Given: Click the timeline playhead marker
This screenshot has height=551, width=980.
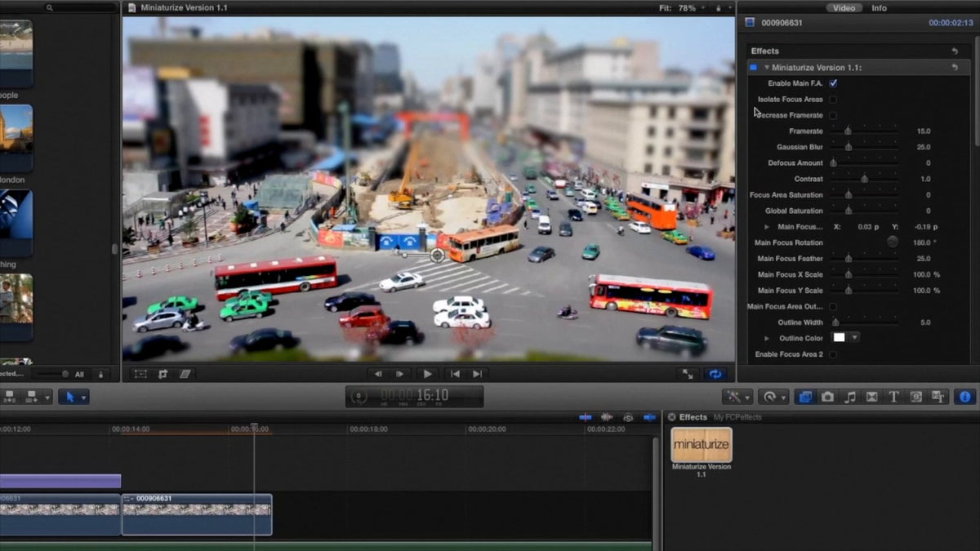Looking at the screenshot, I should pyautogui.click(x=254, y=427).
